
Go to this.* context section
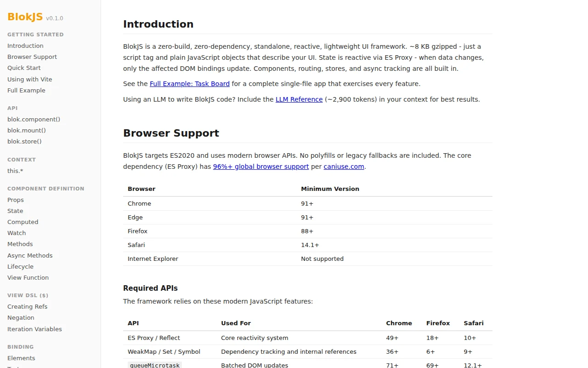(15, 171)
